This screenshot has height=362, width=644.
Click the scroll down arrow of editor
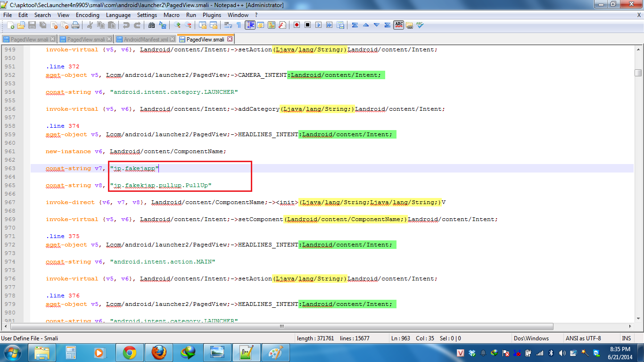point(638,319)
